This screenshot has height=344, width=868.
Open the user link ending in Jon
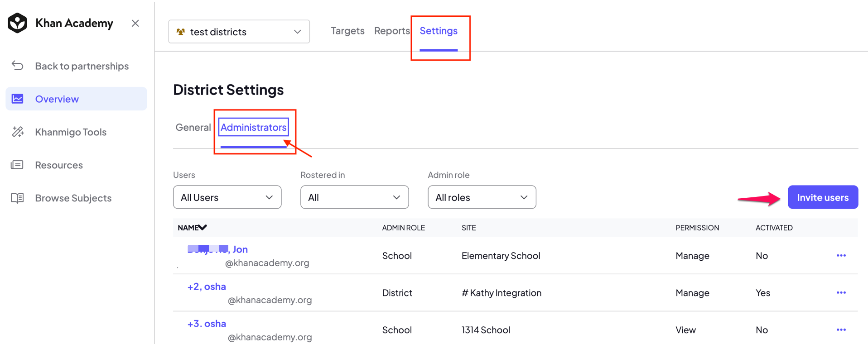coord(217,249)
